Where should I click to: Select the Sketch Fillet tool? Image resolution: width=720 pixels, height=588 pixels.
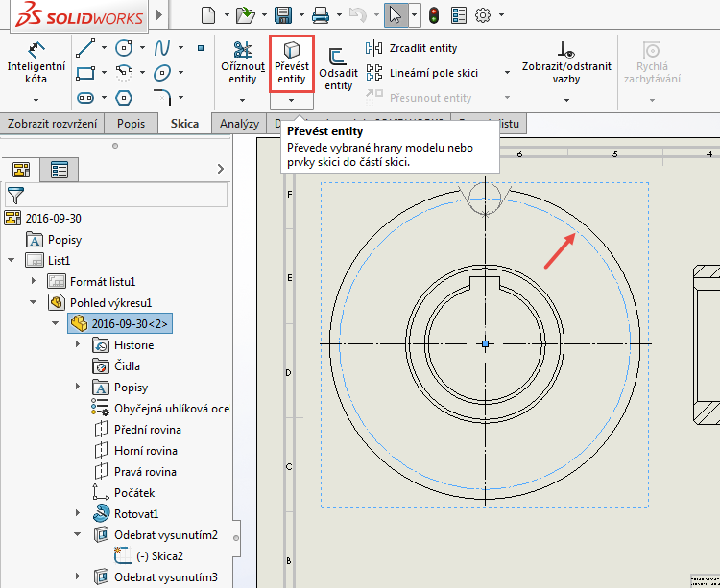(x=162, y=97)
